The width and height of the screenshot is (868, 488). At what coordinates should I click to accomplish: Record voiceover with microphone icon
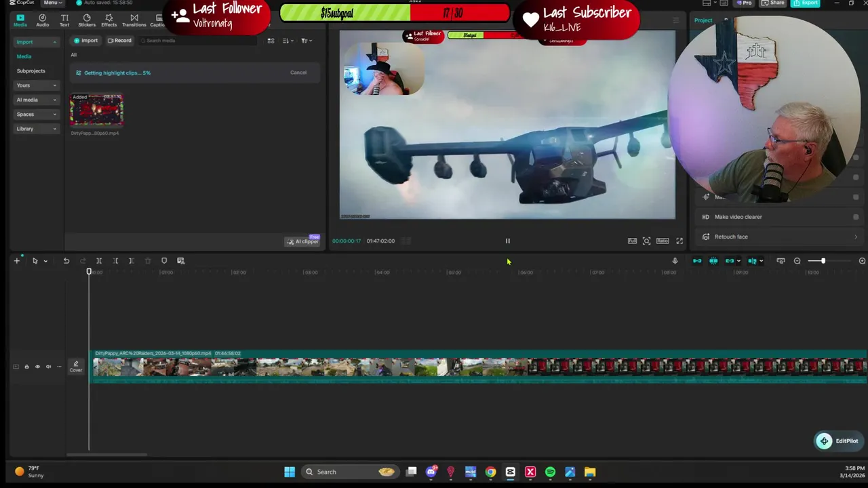(x=675, y=261)
